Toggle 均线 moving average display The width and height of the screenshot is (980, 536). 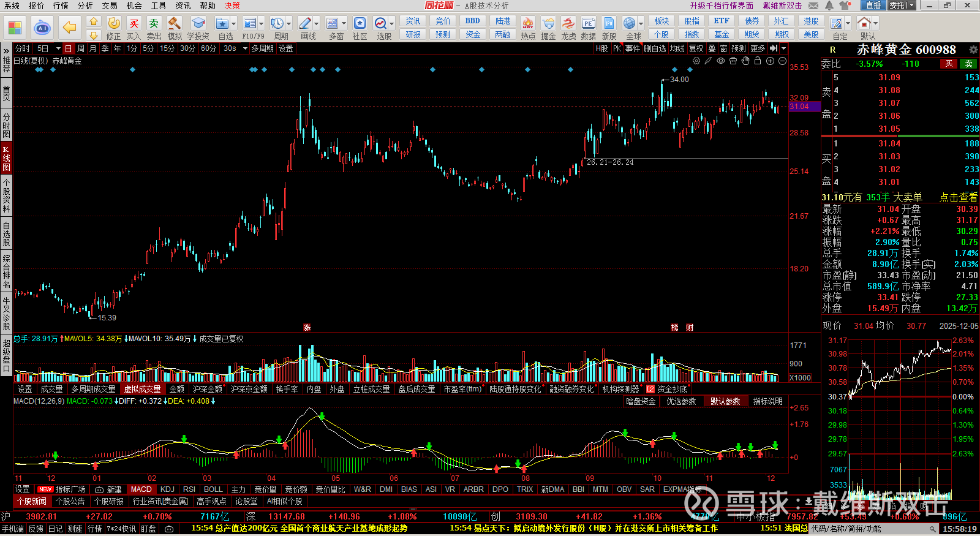tap(677, 48)
